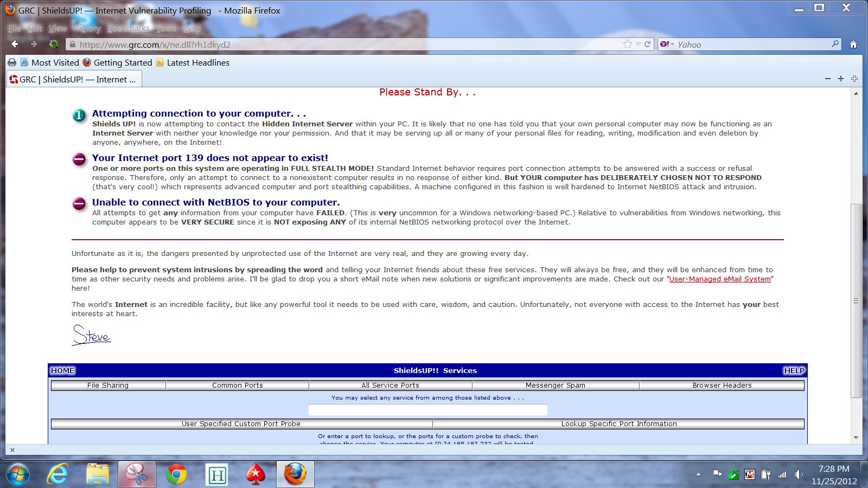Open the Snipping Tool taskbar icon

click(x=137, y=475)
